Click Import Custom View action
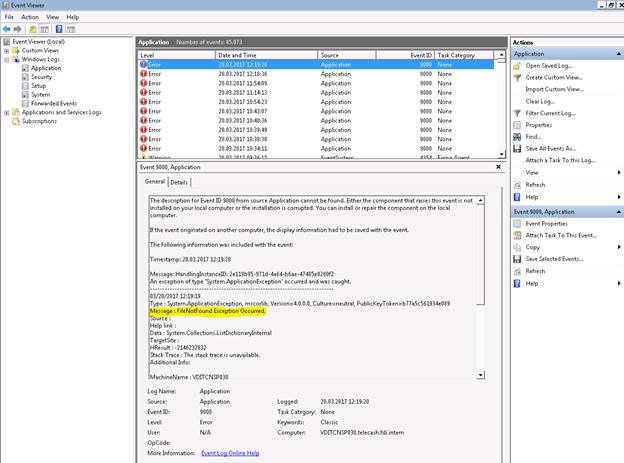Viewport: 624px width, 463px height. [x=554, y=89]
